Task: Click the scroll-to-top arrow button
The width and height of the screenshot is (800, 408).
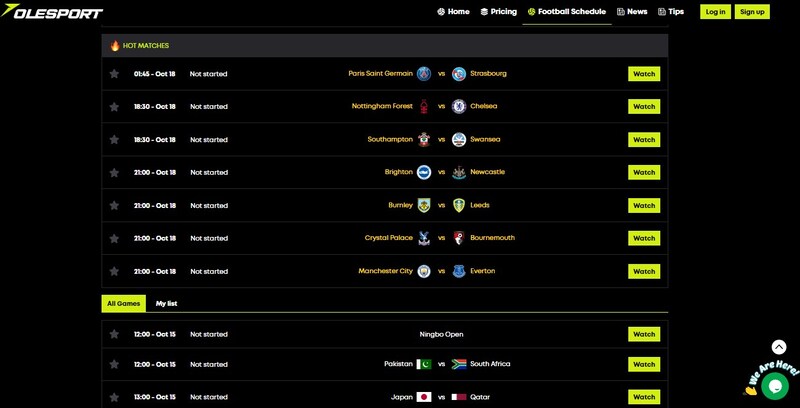Action: (779, 347)
